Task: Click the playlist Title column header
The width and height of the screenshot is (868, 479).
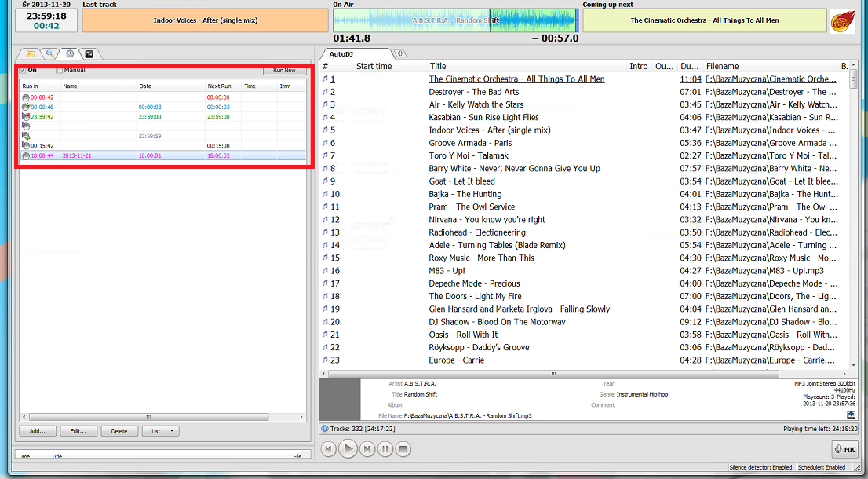Action: [527, 66]
